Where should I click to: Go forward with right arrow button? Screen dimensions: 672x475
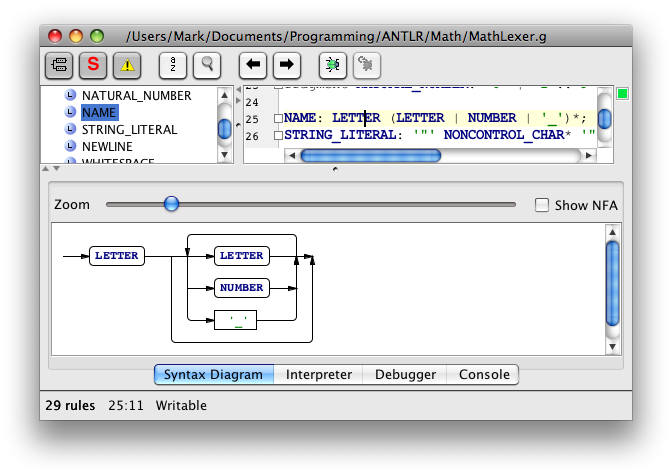coord(287,65)
